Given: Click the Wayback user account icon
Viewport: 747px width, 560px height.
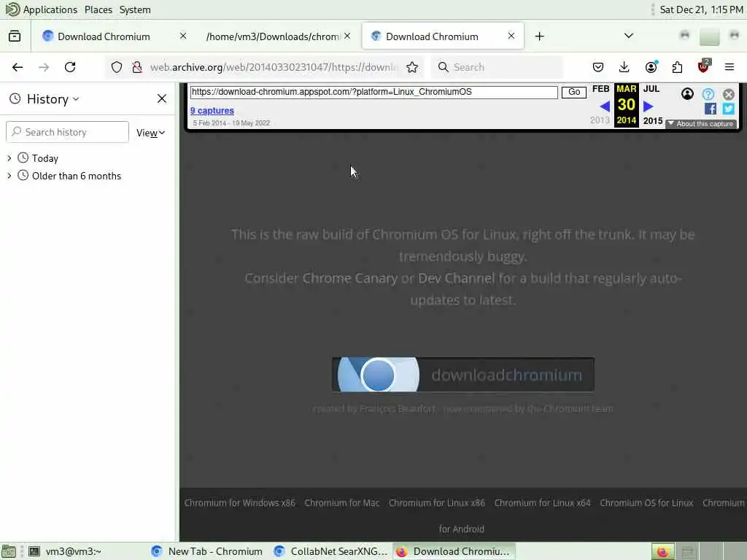Looking at the screenshot, I should click(687, 94).
